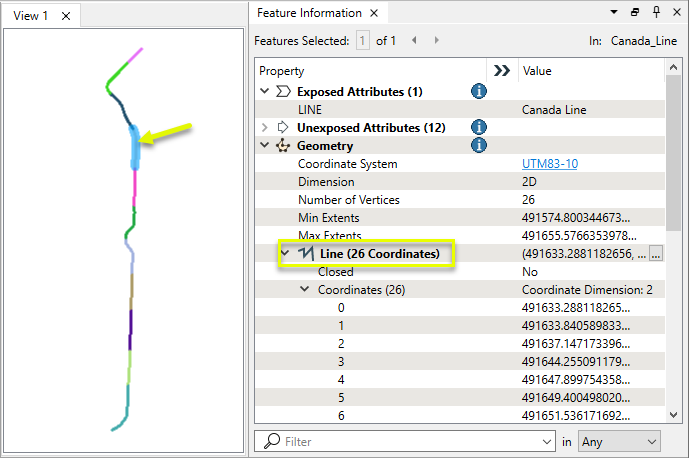Click the Unexposed Attributes info icon
The height and width of the screenshot is (458, 689).
[478, 127]
